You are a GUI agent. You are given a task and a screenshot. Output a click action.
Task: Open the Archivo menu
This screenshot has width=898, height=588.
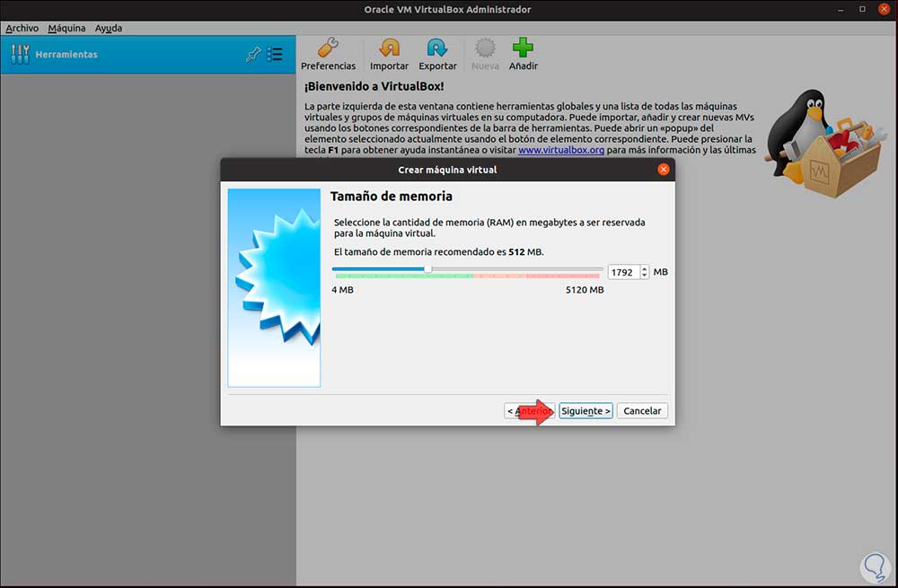point(22,28)
